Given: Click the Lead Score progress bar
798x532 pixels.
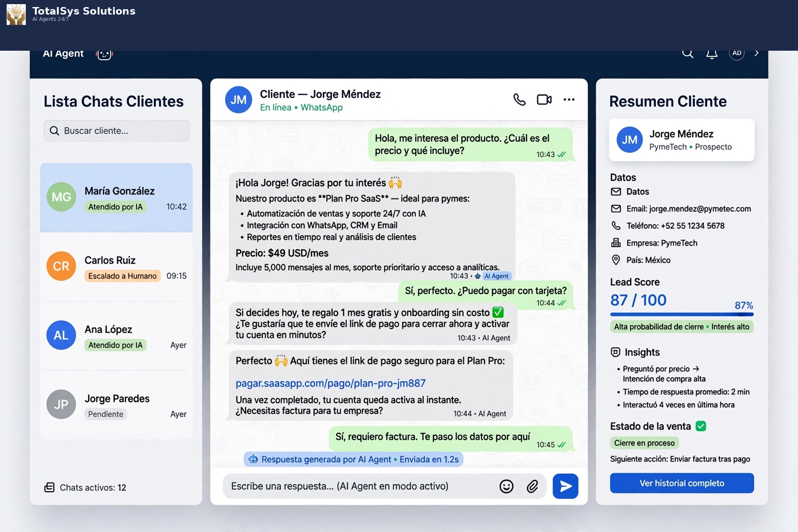Looking at the screenshot, I should coord(682,314).
